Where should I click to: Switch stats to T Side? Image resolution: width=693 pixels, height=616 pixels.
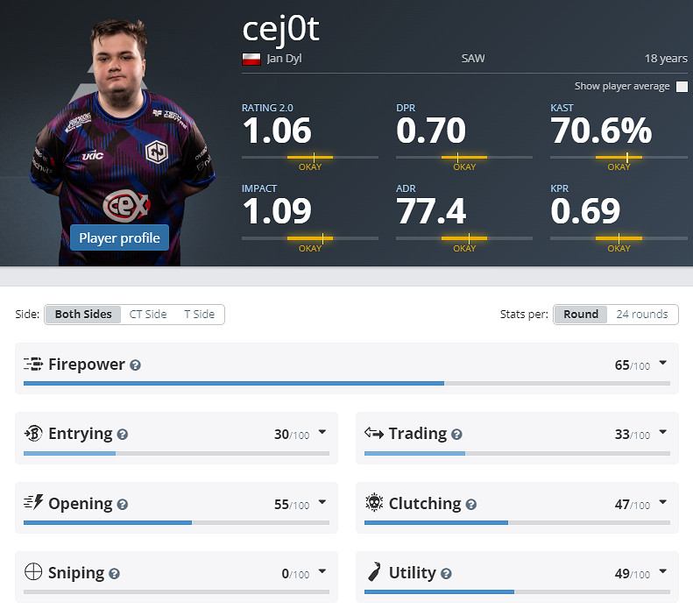coord(200,315)
